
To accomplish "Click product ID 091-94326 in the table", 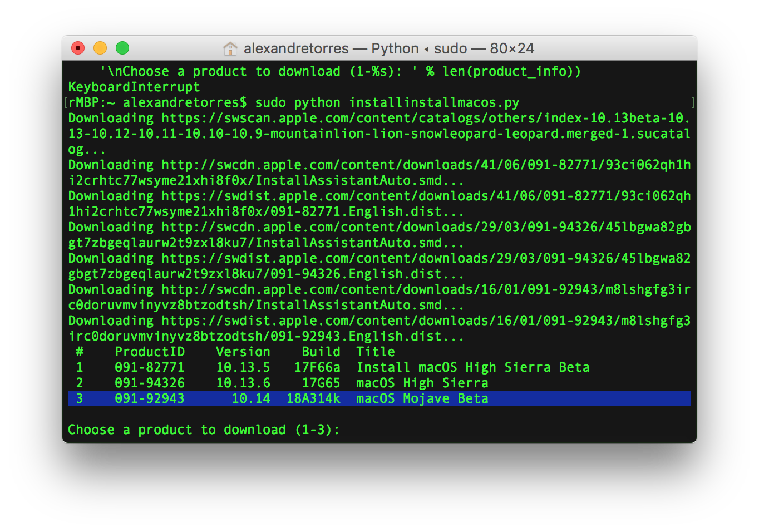I will point(150,383).
